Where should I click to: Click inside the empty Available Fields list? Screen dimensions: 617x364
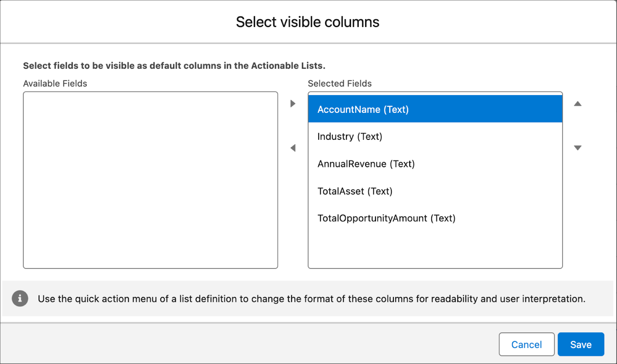(x=150, y=180)
